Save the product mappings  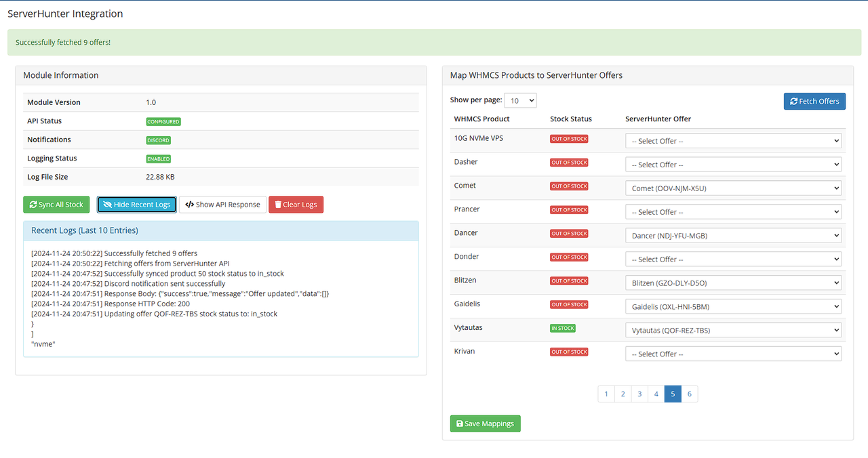pos(485,423)
